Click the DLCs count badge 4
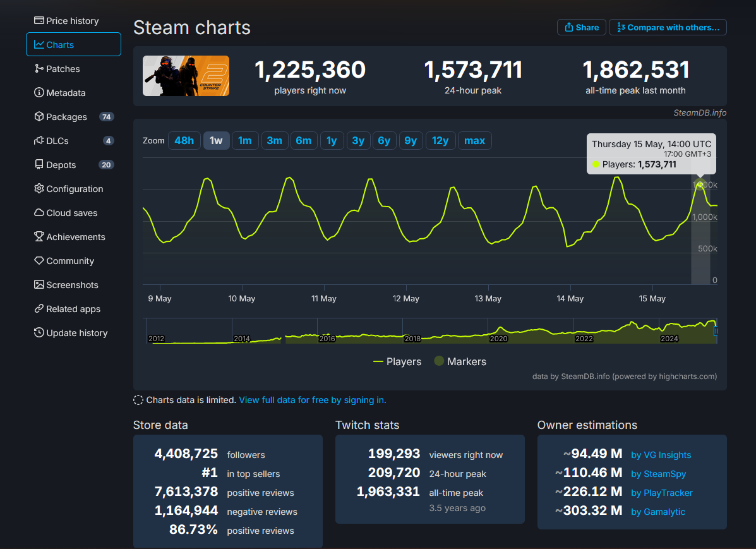756x549 pixels. coord(109,141)
